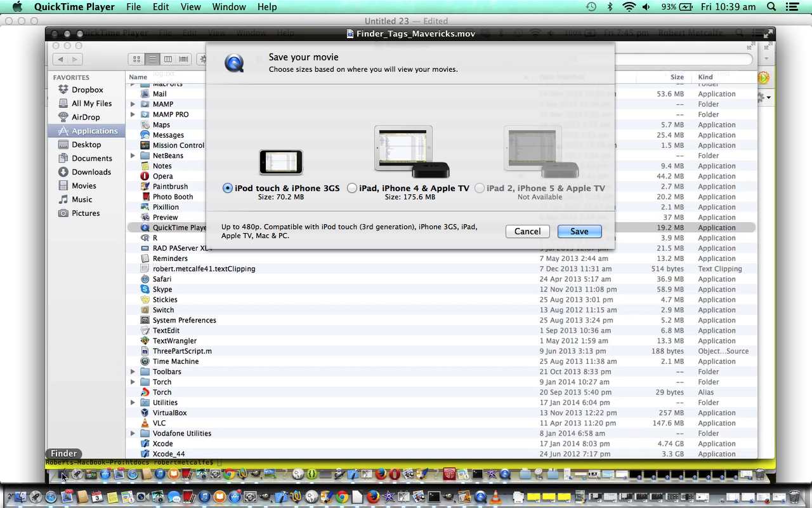
Task: Open the Edit menu
Action: 160,7
